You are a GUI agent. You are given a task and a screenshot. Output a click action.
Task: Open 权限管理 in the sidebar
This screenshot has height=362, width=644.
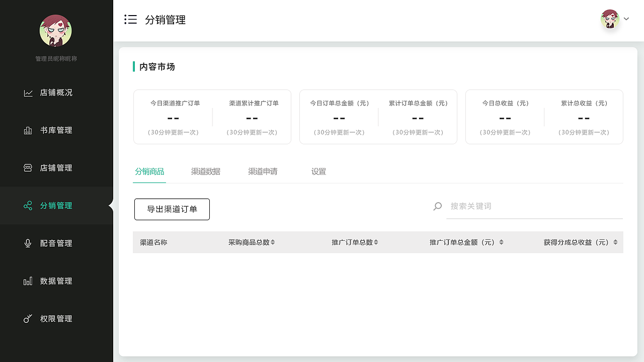click(56, 319)
